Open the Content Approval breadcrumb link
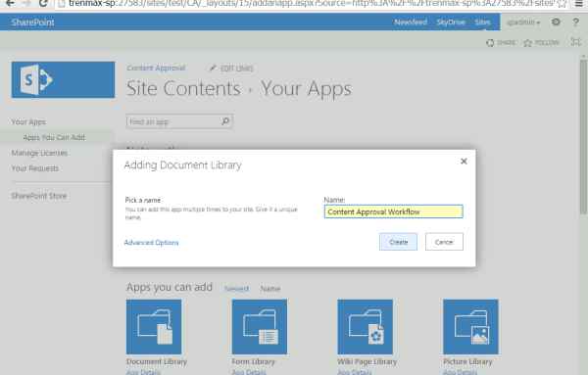The image size is (588, 375). click(156, 68)
